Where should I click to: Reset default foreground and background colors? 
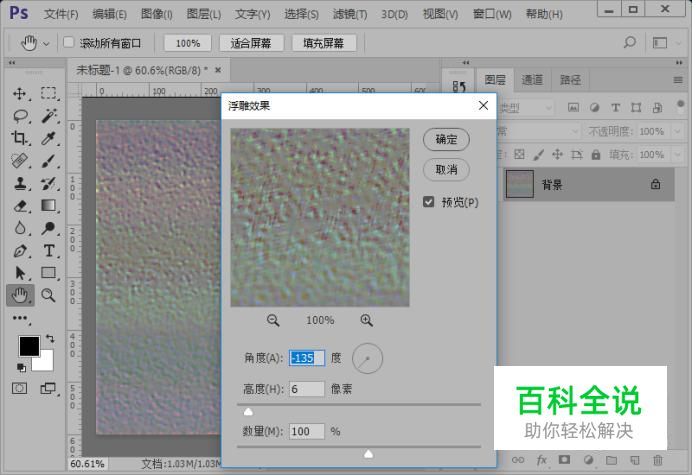pos(21,367)
